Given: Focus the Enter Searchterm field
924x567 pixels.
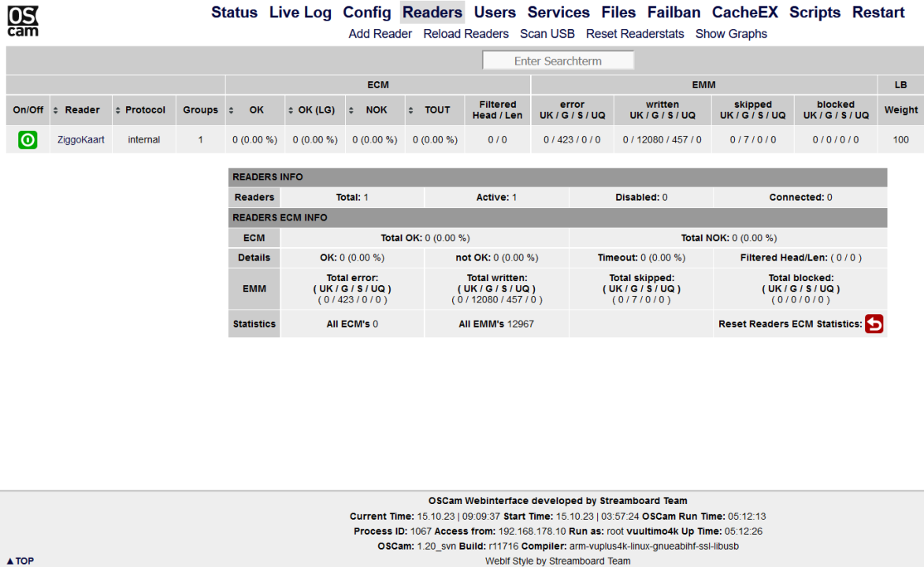Looking at the screenshot, I should click(558, 61).
